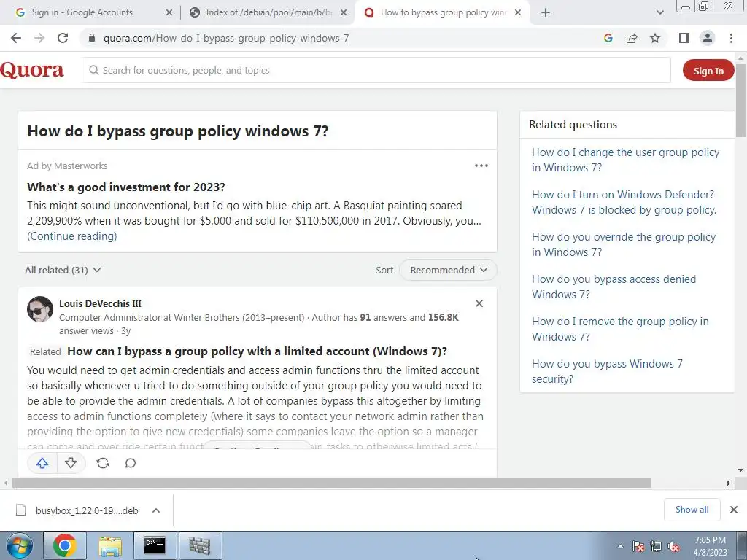
Task: Close the Google Accounts tab
Action: point(169,13)
